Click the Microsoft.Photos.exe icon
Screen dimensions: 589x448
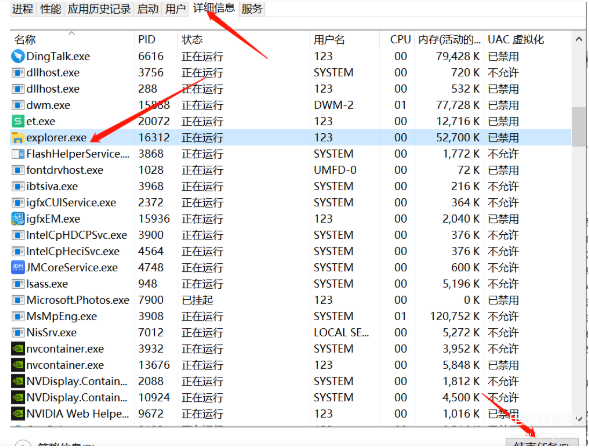18,300
